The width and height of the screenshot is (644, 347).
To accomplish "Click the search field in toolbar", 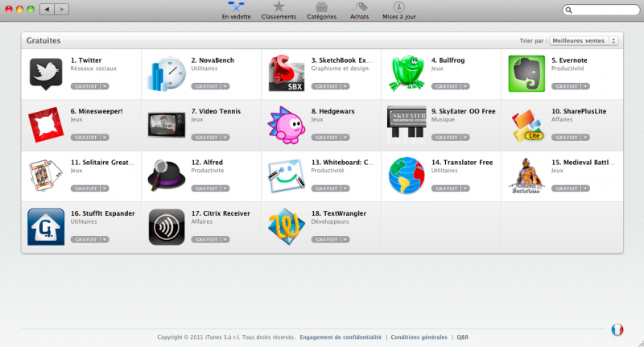I will (x=596, y=10).
